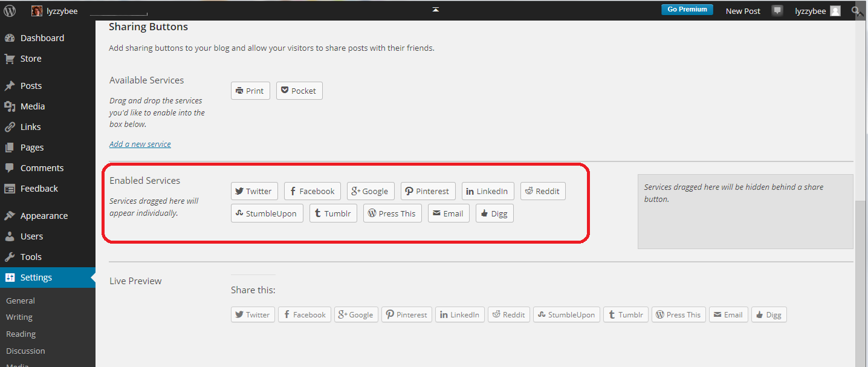
Task: Click the WordPress logo icon
Action: (x=10, y=11)
